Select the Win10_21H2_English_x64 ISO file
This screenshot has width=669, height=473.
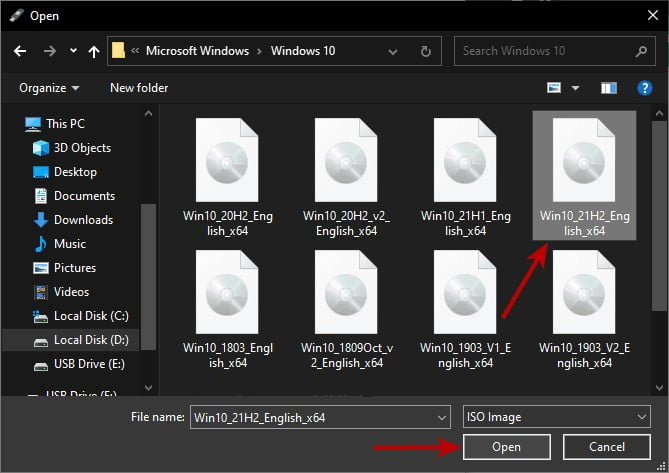(584, 176)
